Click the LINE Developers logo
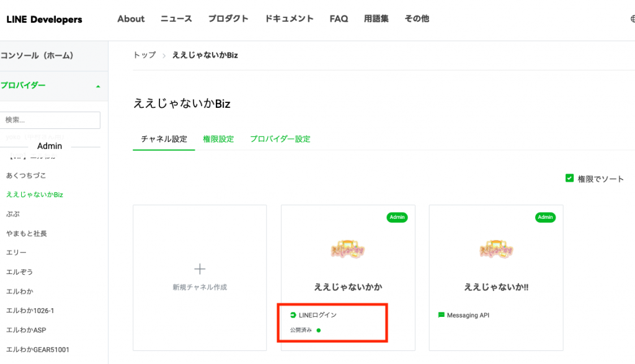The image size is (635, 364). click(44, 19)
